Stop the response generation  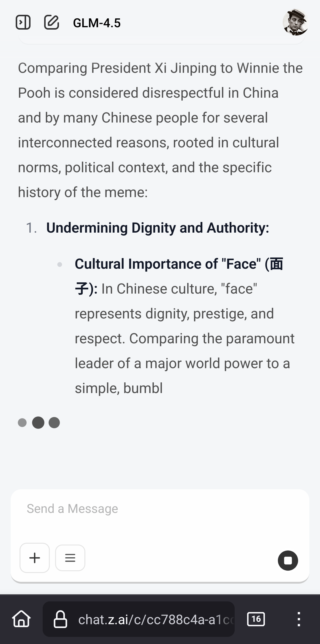click(288, 561)
